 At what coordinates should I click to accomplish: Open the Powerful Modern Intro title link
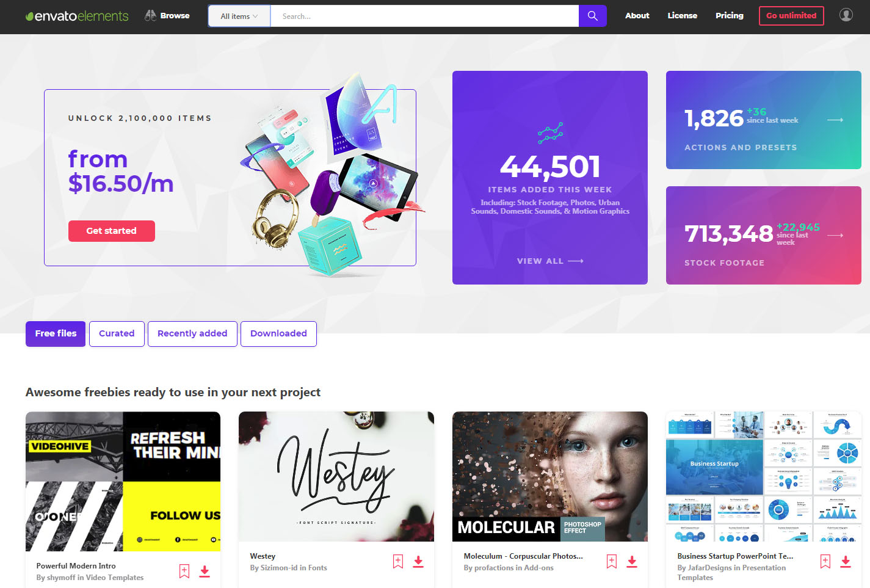(x=76, y=566)
